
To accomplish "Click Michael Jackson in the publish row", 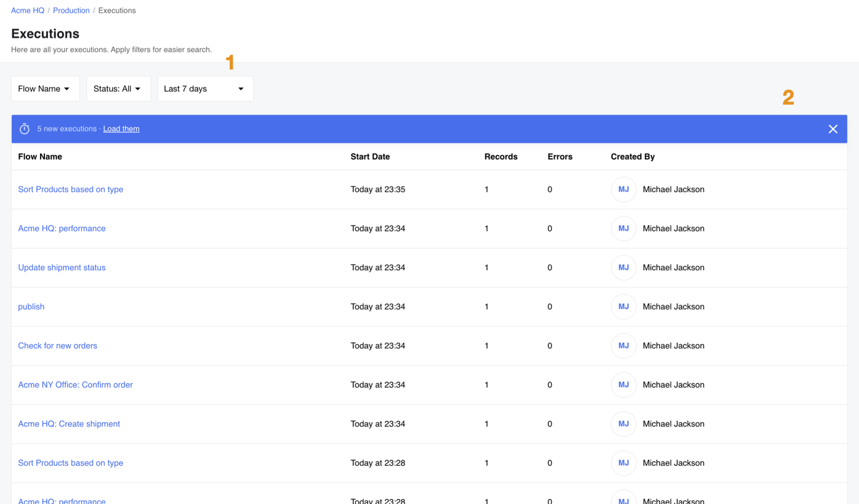I will (x=673, y=306).
